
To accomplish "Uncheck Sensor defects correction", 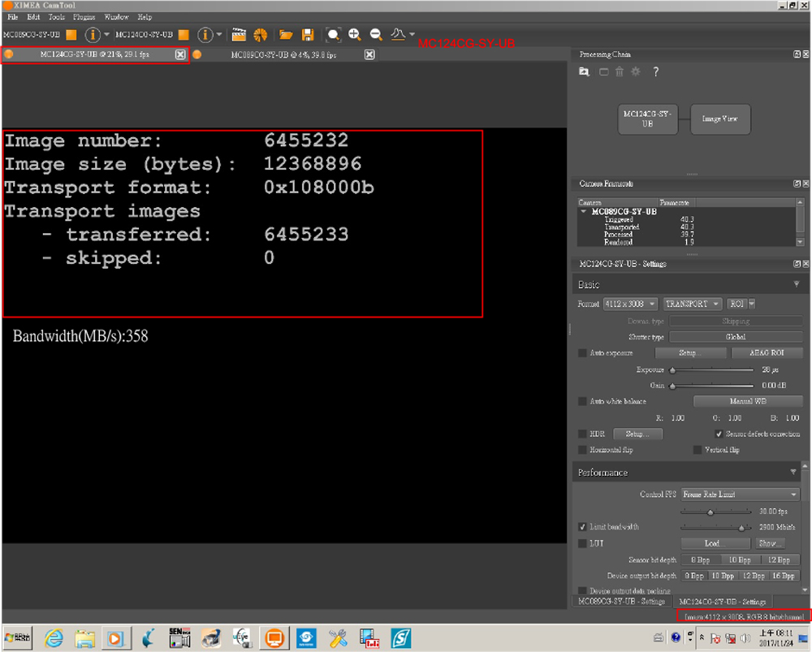I will click(x=719, y=434).
